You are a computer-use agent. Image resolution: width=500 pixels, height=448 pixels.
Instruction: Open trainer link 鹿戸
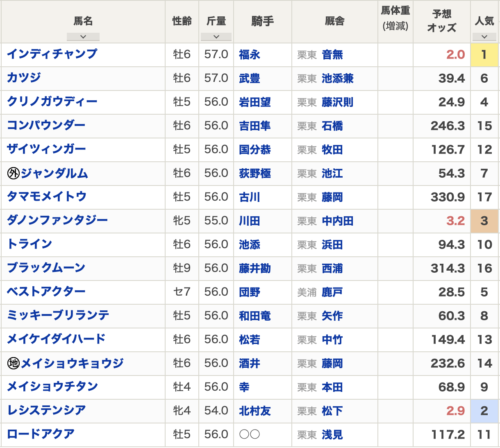(x=332, y=292)
